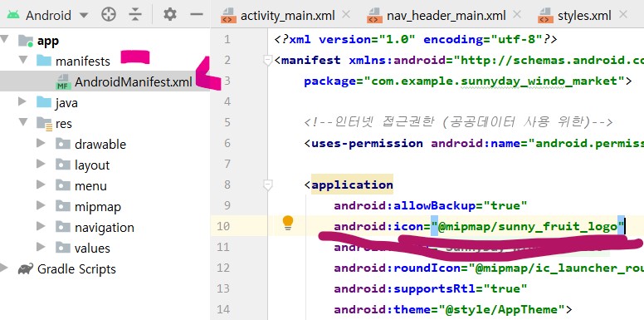Select Gradle Scripts in the tree

(76, 269)
